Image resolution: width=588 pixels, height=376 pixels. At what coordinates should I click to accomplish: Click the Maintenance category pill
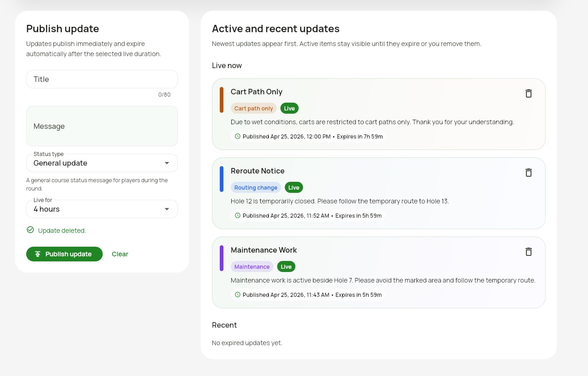pos(252,266)
